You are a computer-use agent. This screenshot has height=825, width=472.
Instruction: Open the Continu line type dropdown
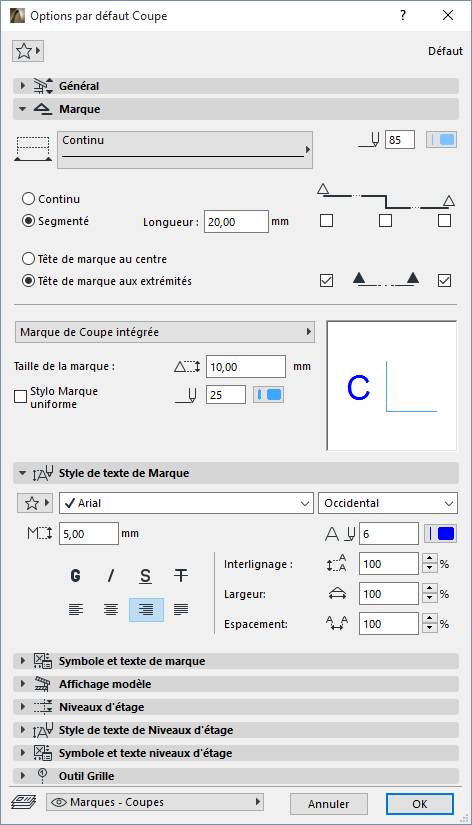tap(185, 150)
